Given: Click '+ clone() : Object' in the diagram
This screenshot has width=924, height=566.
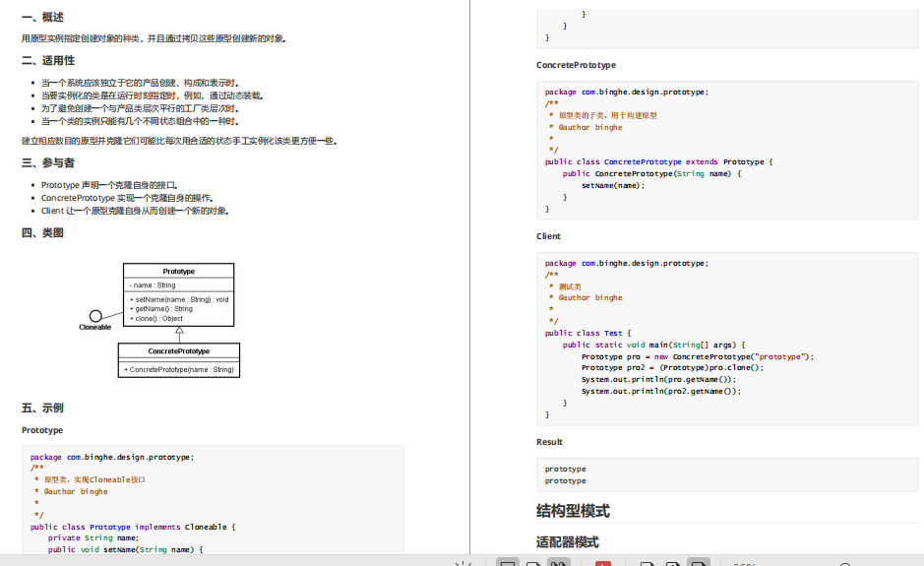Looking at the screenshot, I should pyautogui.click(x=155, y=318).
